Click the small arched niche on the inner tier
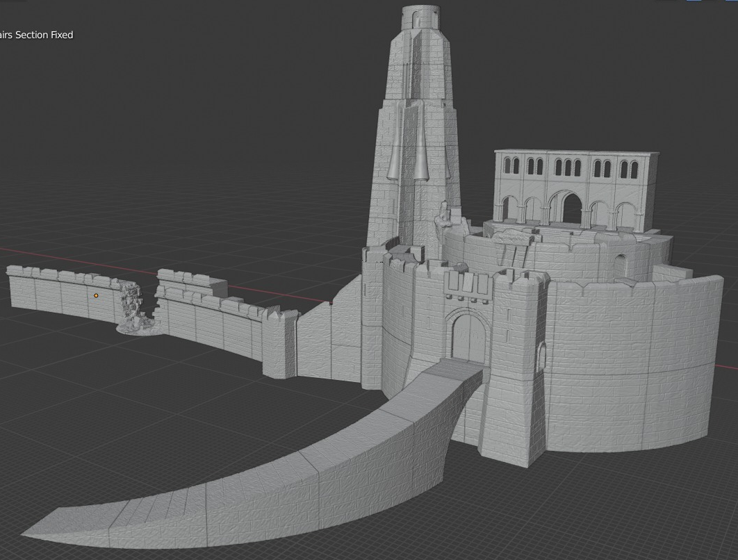The image size is (738, 560). click(x=619, y=265)
